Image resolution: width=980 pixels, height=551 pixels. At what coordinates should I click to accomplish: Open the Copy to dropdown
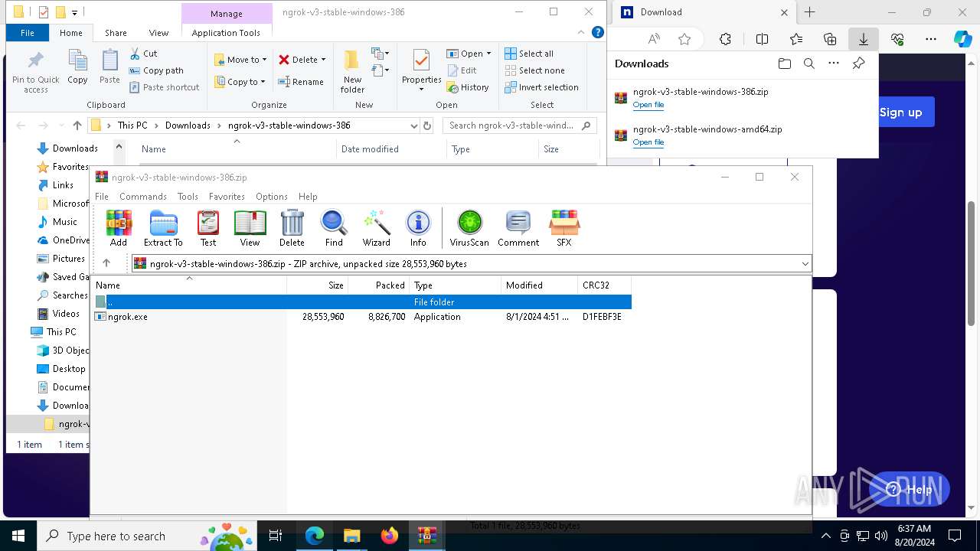pos(240,82)
